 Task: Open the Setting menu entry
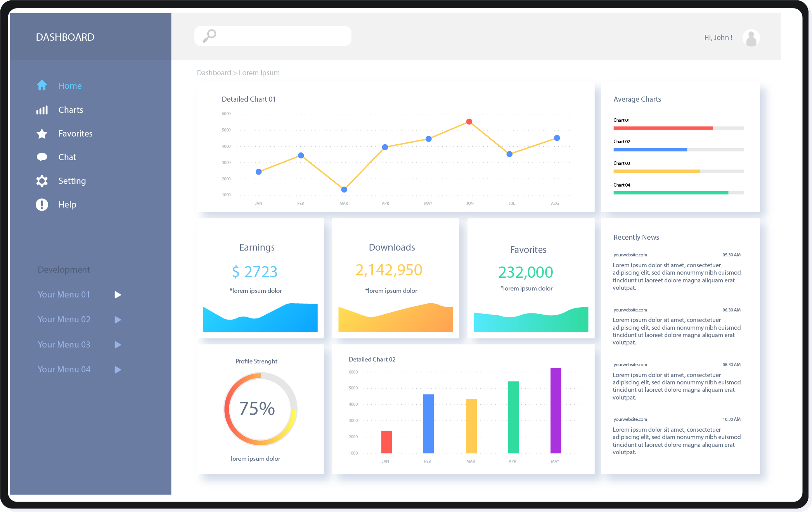[x=72, y=181]
